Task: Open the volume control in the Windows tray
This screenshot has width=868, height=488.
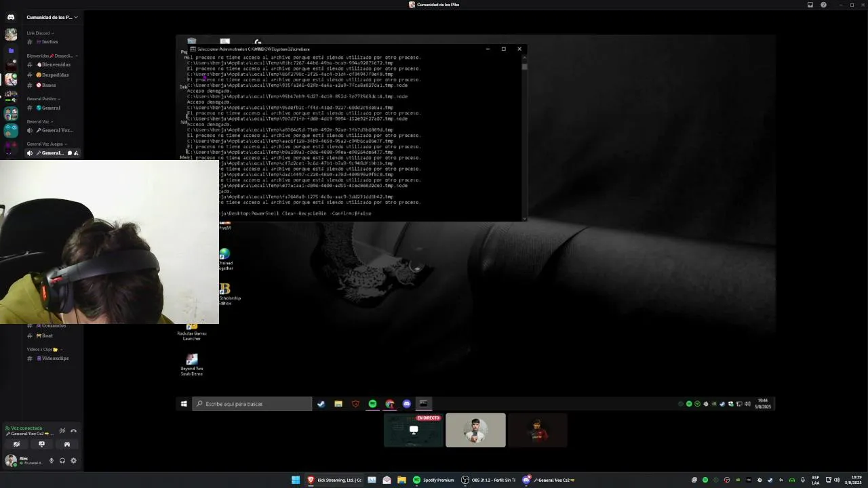Action: click(x=837, y=480)
